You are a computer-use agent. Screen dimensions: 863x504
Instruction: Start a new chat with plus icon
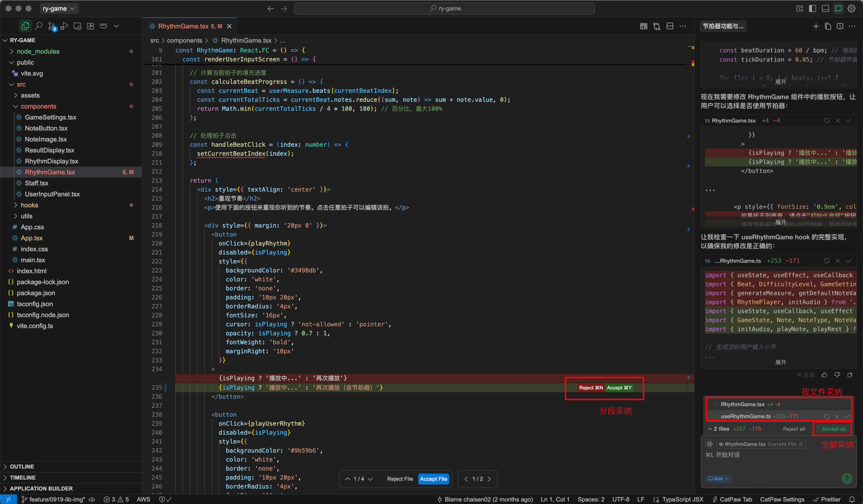[816, 26]
